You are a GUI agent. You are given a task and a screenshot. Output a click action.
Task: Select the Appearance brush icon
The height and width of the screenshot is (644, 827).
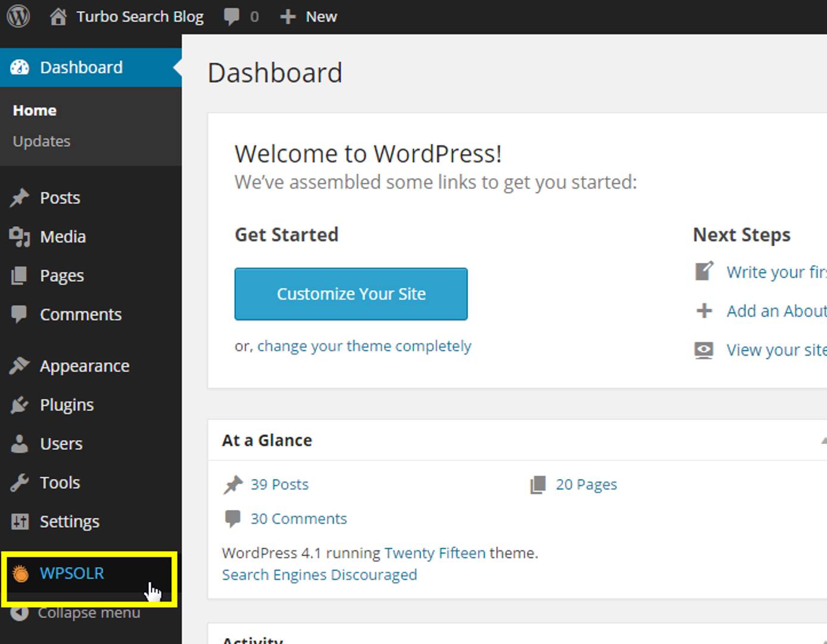20,365
